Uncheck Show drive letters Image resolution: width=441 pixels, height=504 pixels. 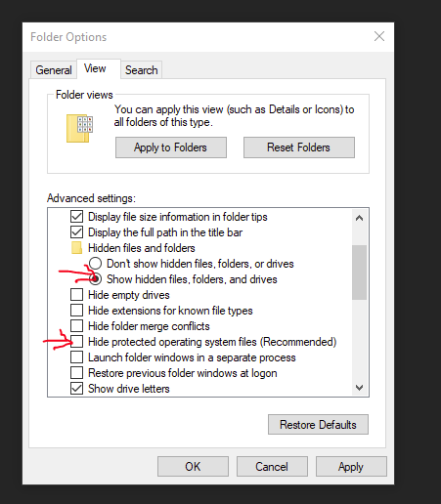click(x=76, y=389)
